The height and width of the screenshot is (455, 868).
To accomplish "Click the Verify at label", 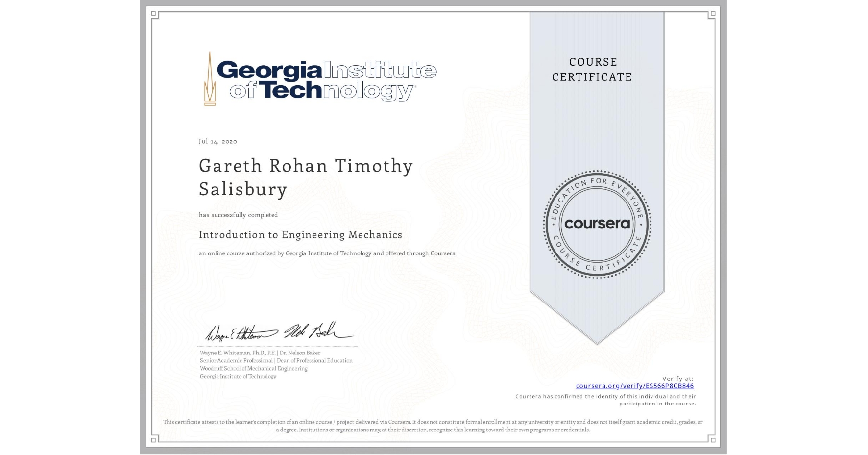I will click(678, 378).
